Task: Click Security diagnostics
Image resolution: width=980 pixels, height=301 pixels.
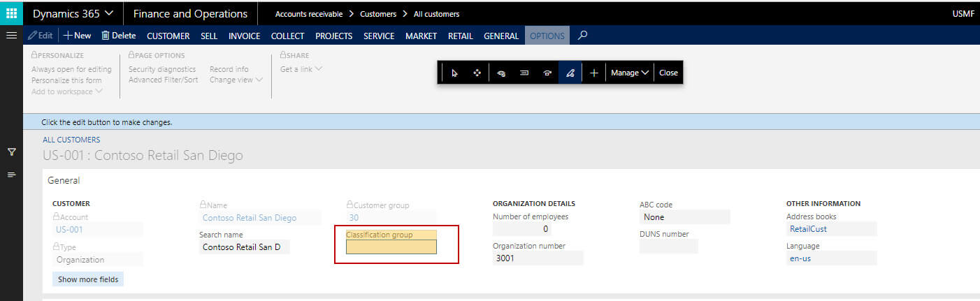Action: tap(164, 69)
